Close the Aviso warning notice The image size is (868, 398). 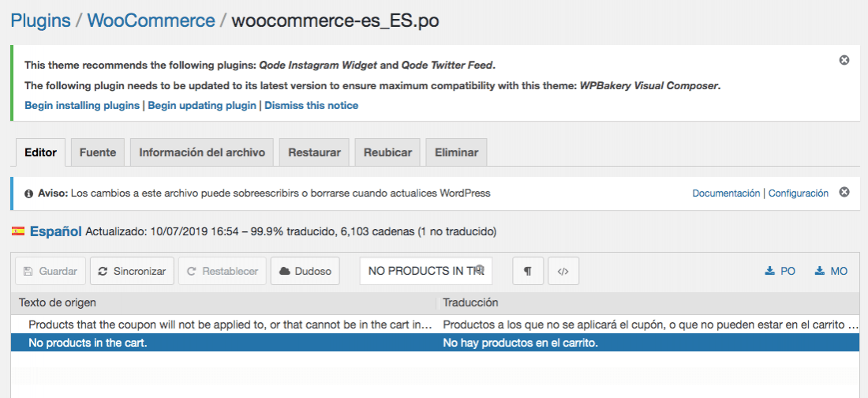click(844, 193)
